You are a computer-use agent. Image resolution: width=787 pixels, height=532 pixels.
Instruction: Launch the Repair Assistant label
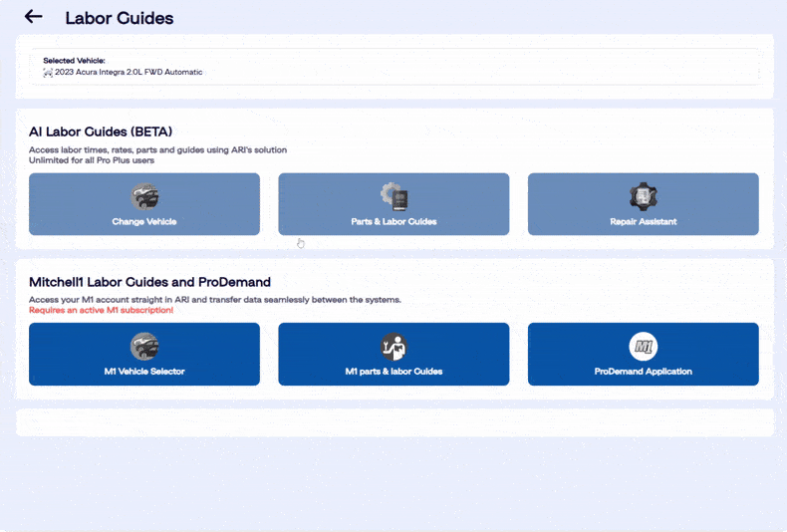644,221
